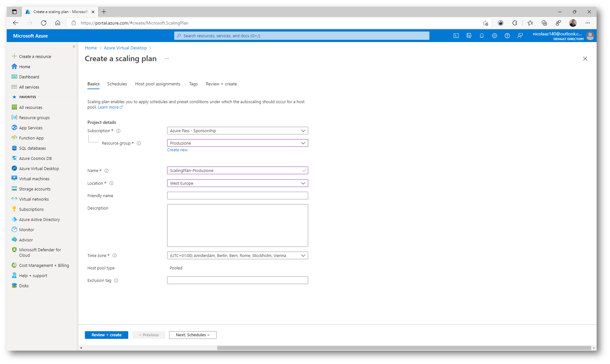Image resolution: width=610 pixels, height=364 pixels.
Task: Open Advisor in the sidebar
Action: click(26, 240)
